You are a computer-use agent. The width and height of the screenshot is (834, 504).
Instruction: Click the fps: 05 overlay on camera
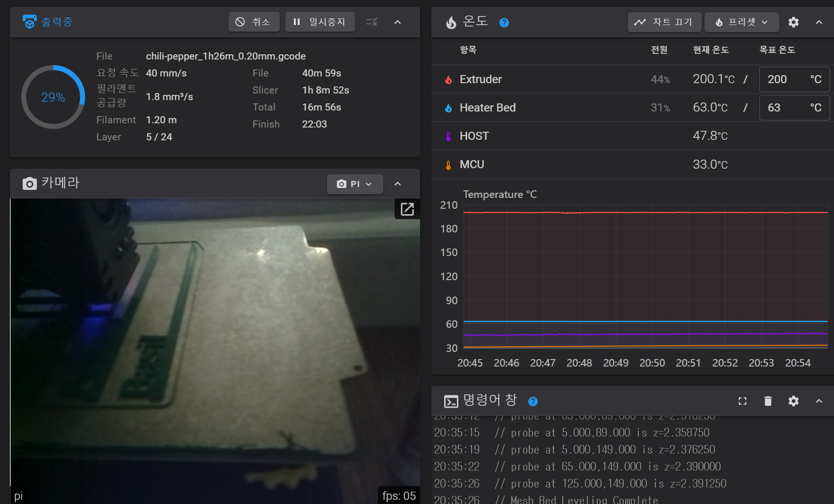[x=399, y=495]
